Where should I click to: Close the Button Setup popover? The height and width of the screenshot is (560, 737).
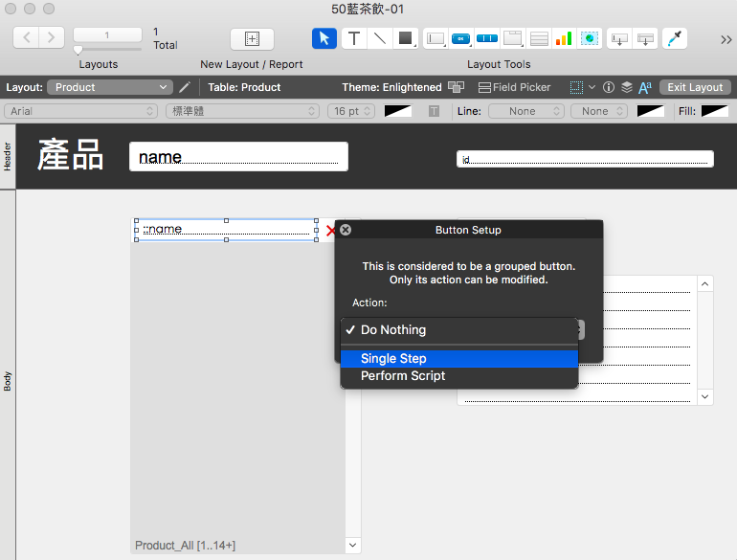tap(346, 230)
